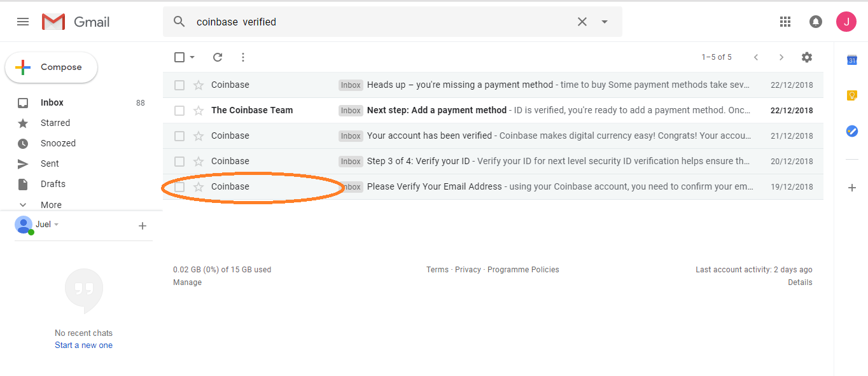Click the 'Start a new one' chat link
Screen dimensions: 868x376
(83, 345)
